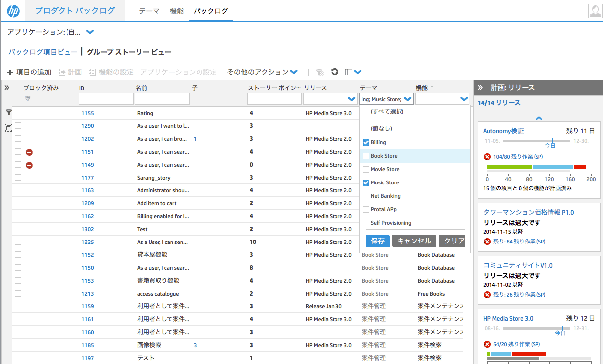Uncheck the Music Store theme checkbox
Screen dimensions: 603x364
[x=366, y=182]
